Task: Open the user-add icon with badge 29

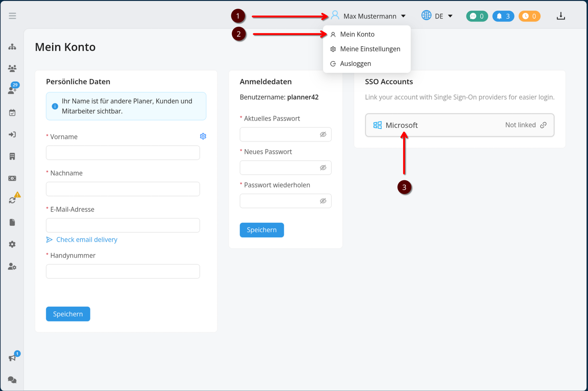Action: point(12,90)
